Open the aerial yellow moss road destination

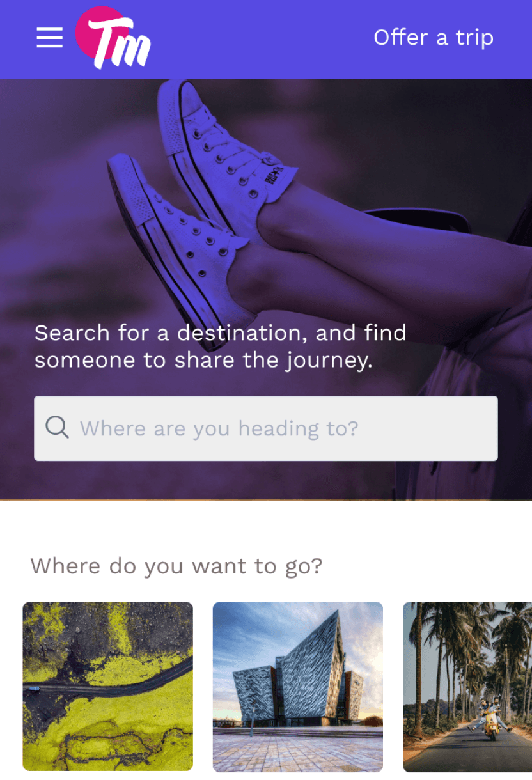tap(107, 686)
